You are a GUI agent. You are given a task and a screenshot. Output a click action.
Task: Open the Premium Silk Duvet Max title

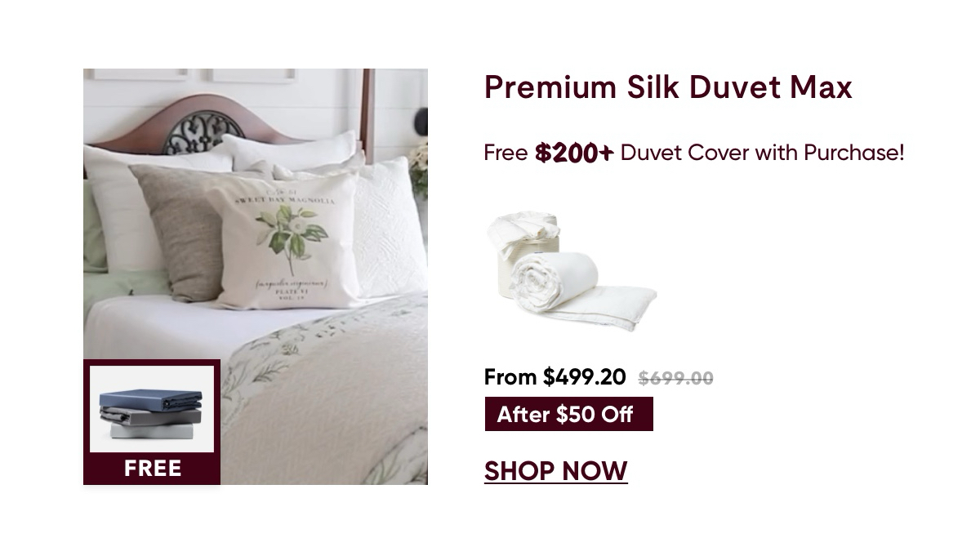[x=668, y=87]
